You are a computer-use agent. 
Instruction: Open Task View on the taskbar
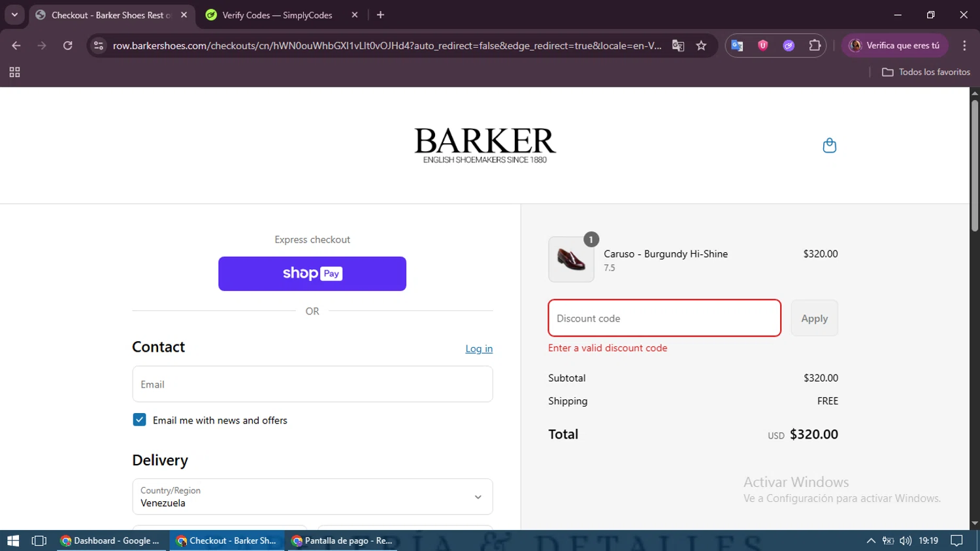(x=39, y=541)
